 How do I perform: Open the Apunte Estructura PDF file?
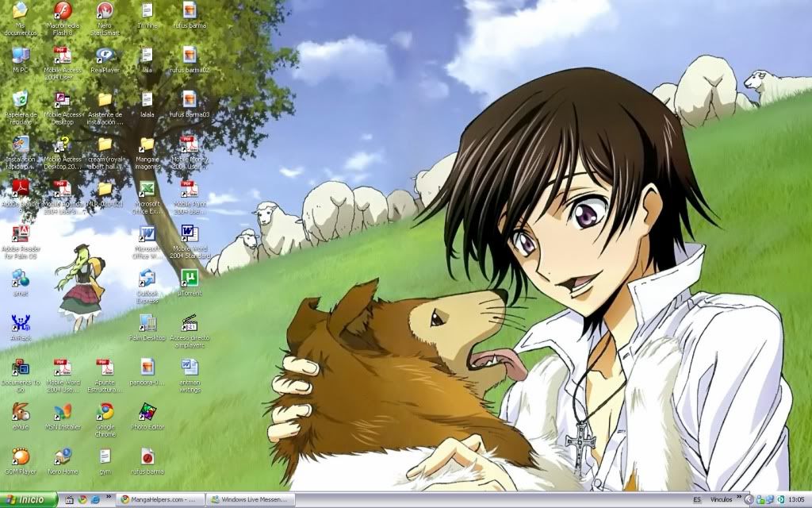point(105,375)
